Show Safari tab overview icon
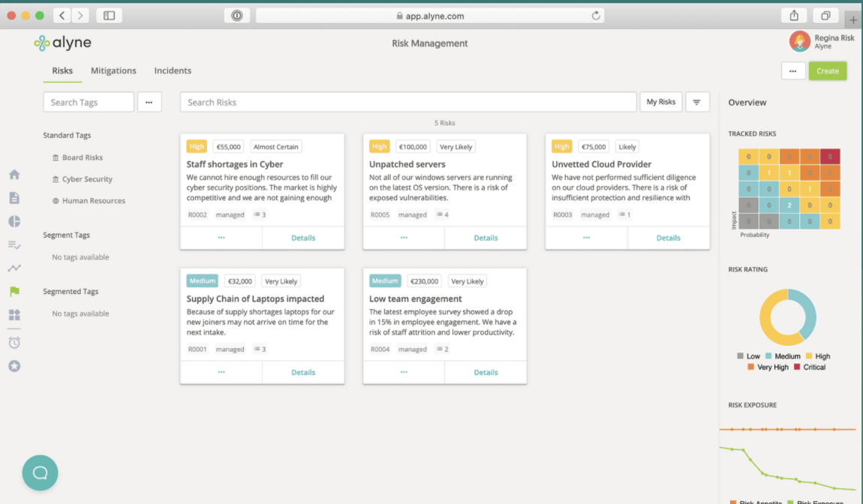863x504 pixels. pos(825,16)
